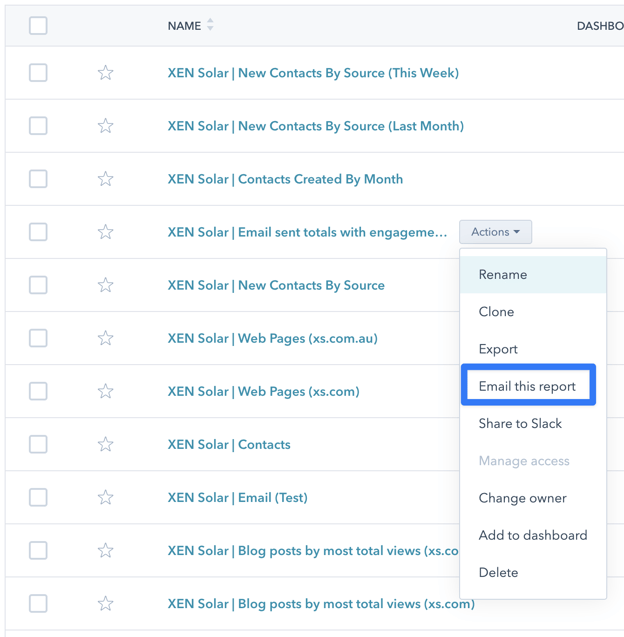The image size is (624, 637).
Task: Favorite the XEN Solar | Email (Test) report
Action: tap(105, 497)
